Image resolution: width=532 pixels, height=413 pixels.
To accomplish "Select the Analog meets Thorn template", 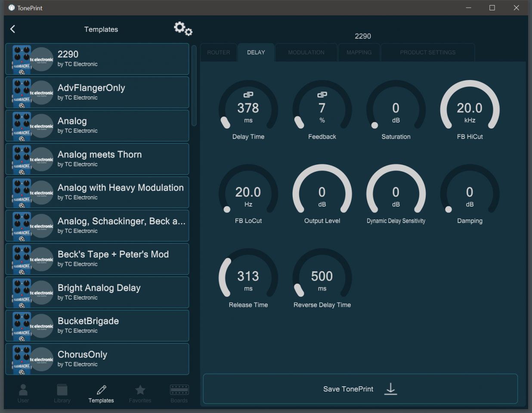I will [97, 159].
